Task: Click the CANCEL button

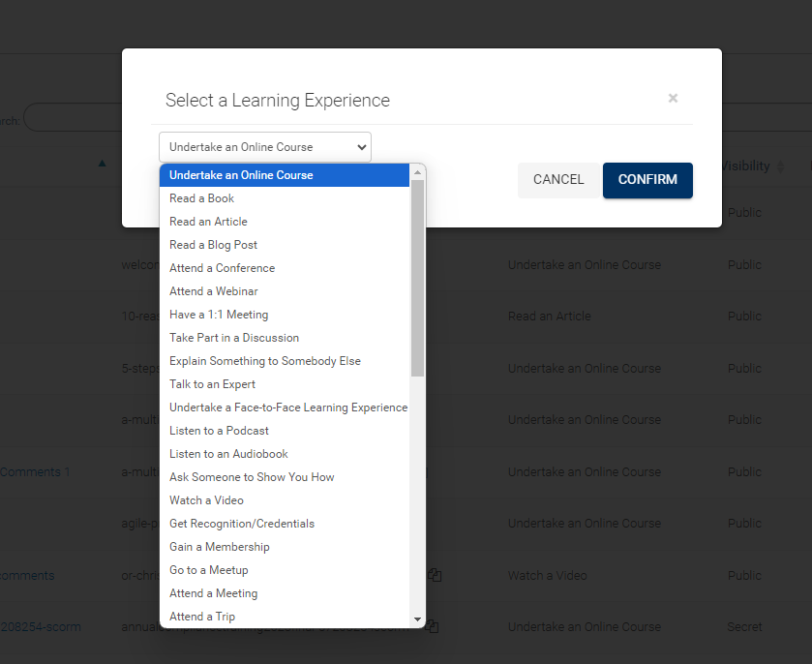Action: pos(558,180)
